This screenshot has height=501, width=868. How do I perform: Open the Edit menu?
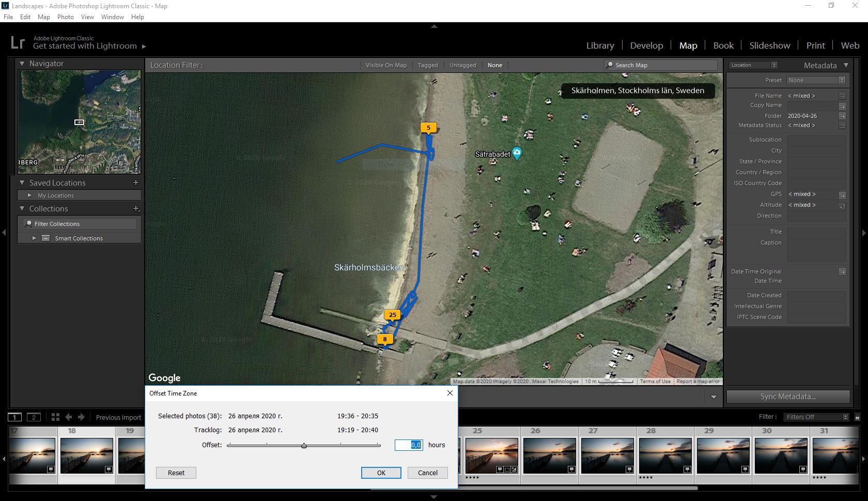25,17
